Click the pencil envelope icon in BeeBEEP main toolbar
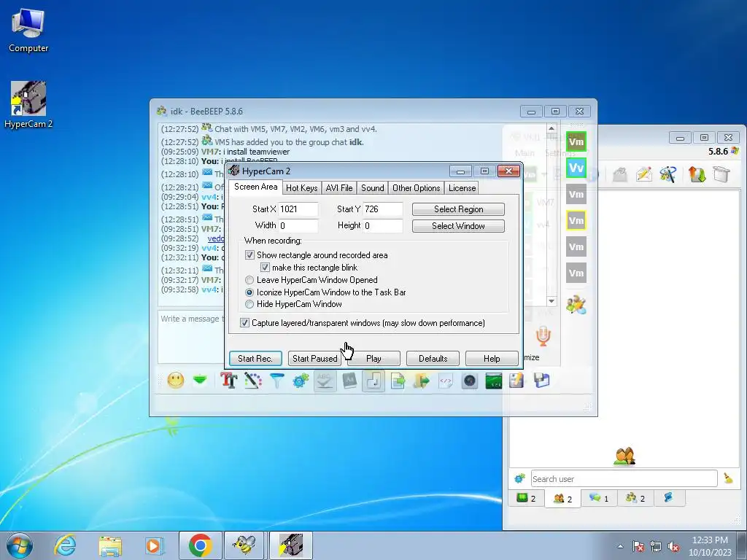The image size is (747, 560). (x=644, y=174)
